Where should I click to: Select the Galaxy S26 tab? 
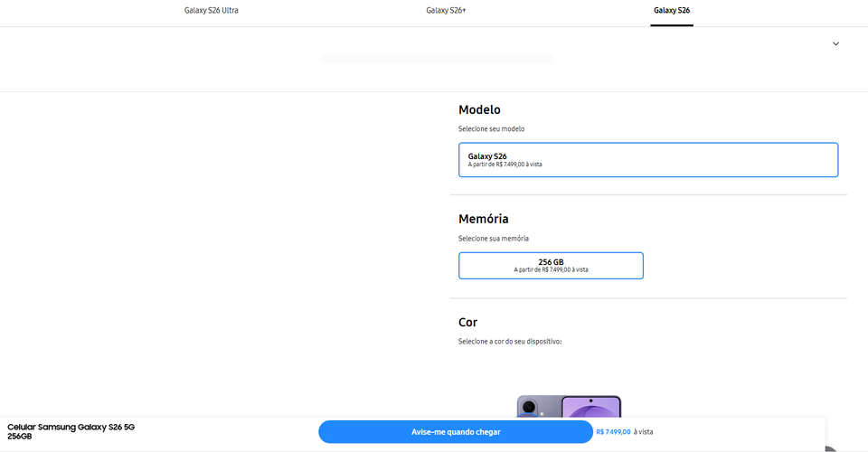pyautogui.click(x=672, y=11)
